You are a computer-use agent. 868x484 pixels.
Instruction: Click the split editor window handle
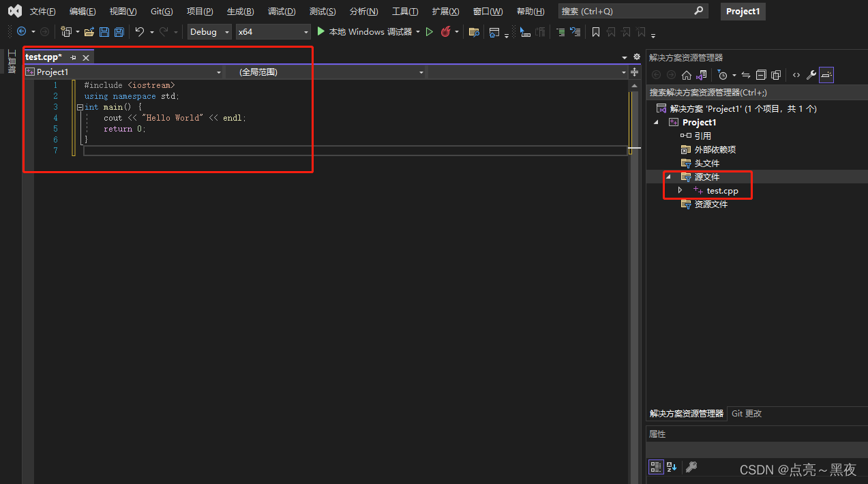click(635, 72)
